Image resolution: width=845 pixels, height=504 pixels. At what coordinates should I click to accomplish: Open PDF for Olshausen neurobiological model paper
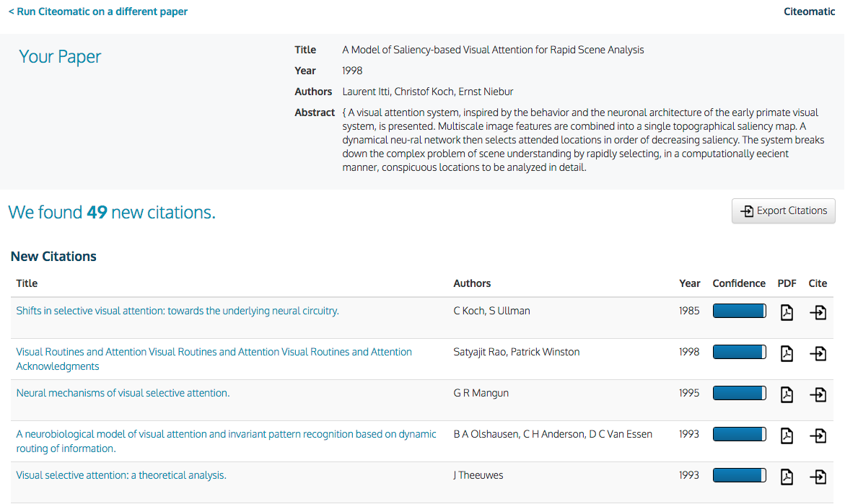[787, 436]
